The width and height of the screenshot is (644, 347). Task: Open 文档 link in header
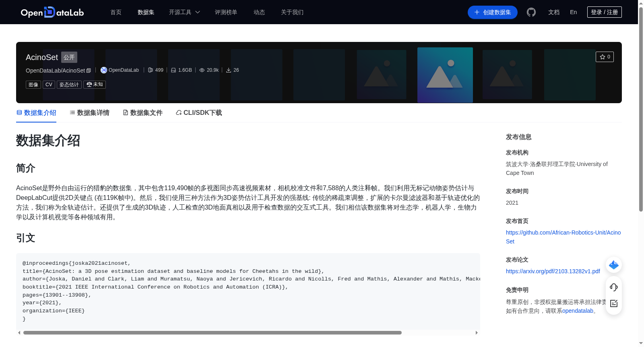coord(554,12)
